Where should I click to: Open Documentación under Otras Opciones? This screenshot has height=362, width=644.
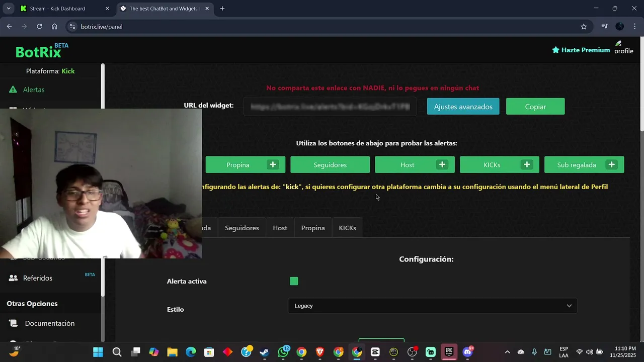[49, 323]
